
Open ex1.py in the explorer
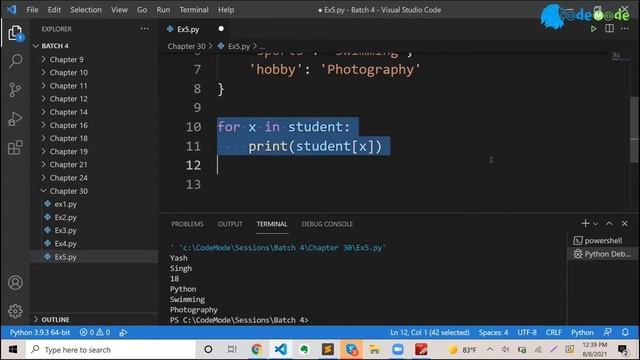click(x=65, y=204)
